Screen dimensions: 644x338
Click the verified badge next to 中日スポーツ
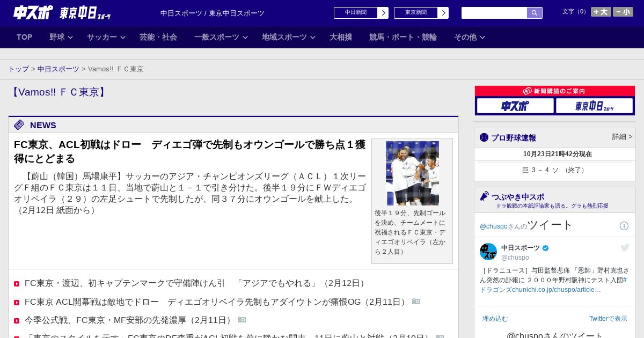[x=546, y=248]
